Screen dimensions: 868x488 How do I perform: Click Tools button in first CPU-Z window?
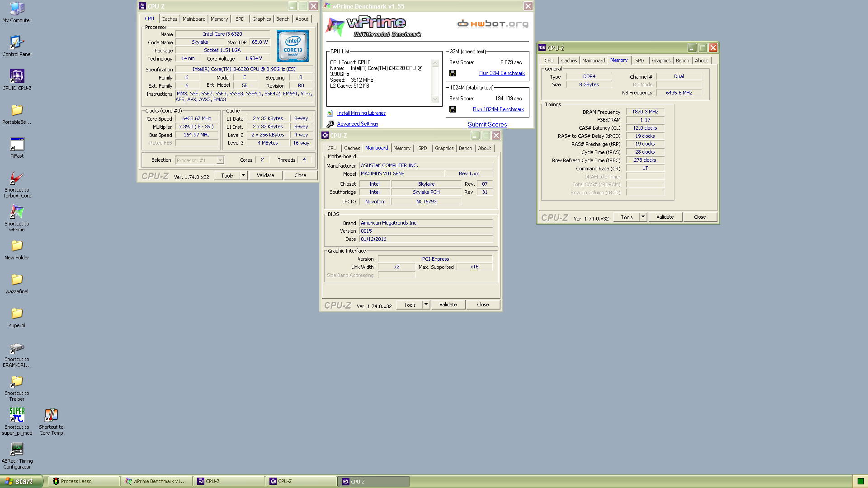pyautogui.click(x=227, y=175)
